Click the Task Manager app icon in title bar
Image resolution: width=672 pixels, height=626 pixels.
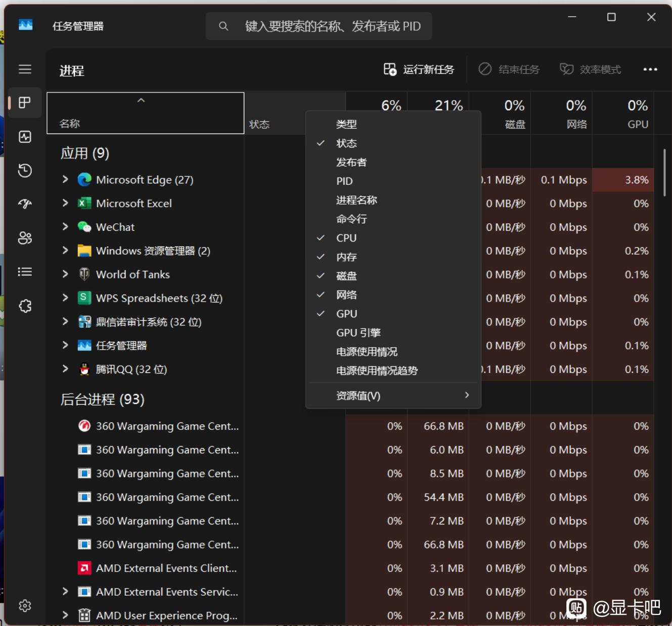pyautogui.click(x=26, y=25)
